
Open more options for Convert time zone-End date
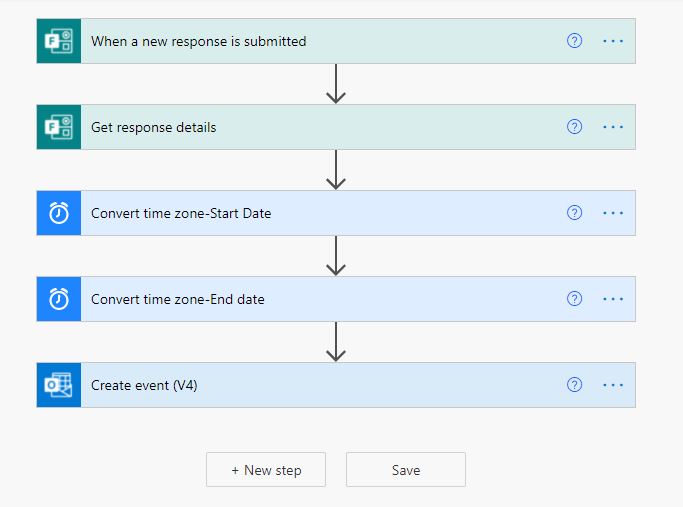click(613, 299)
